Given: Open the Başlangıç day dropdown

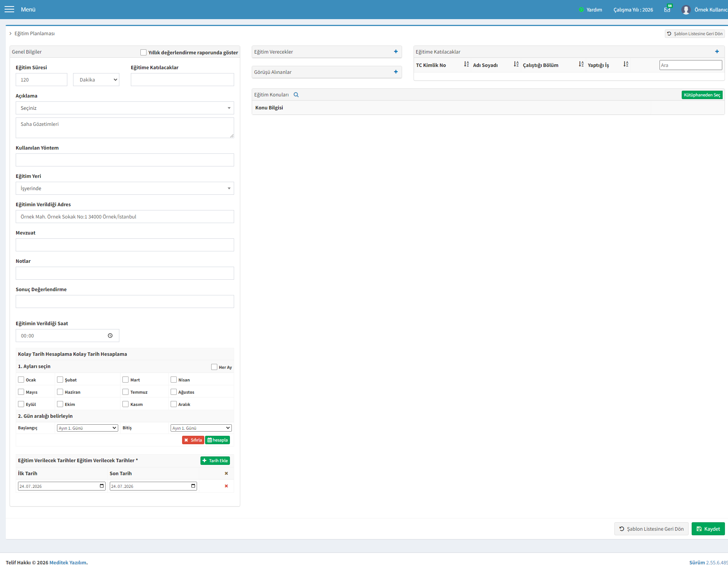Looking at the screenshot, I should (x=88, y=428).
